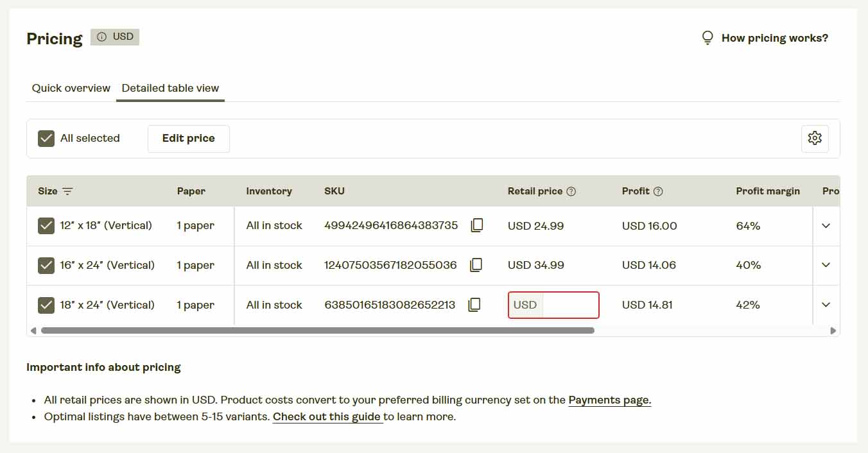
Task: Expand the 18" x 24" row chevron
Action: [826, 305]
